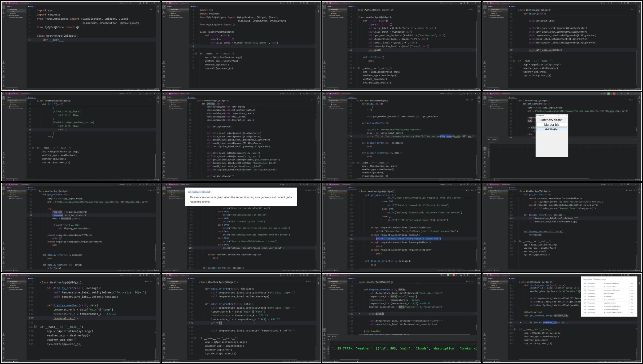Screen dimensions: 643x364
Task: Open hamburger main menu in imports-only 'def __init__' frame
Action: click(x=6, y=3)
